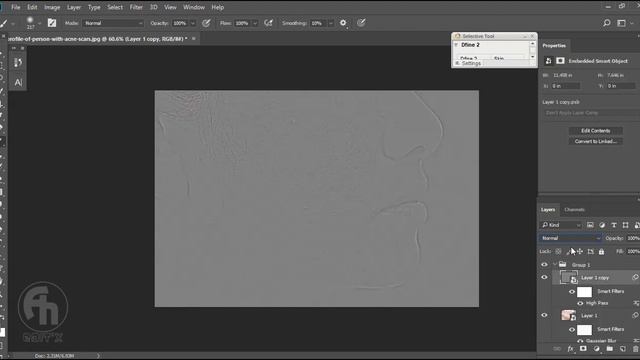Viewport: 640px width, 360px height.
Task: Lock all layer attributes icon
Action: coord(601,252)
